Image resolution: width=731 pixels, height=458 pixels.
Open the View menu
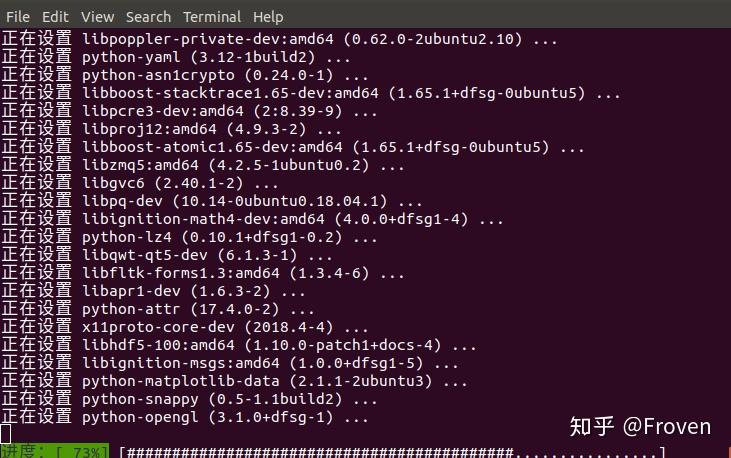[x=98, y=17]
